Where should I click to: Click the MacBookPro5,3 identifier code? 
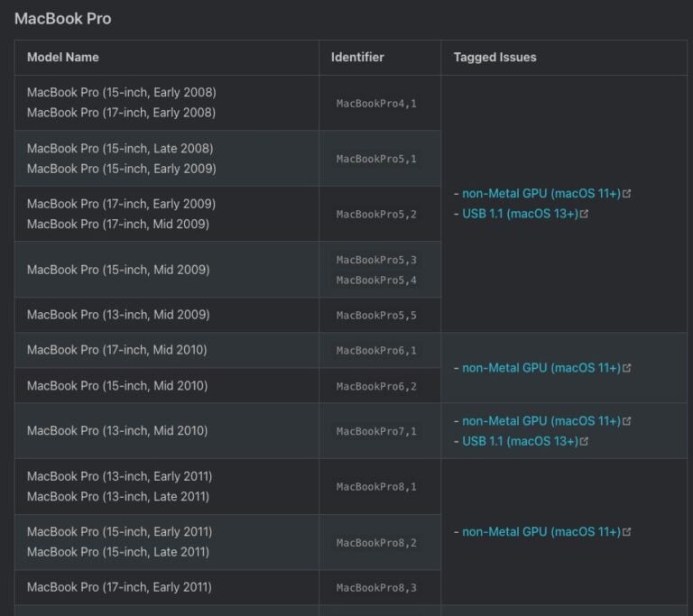376,260
